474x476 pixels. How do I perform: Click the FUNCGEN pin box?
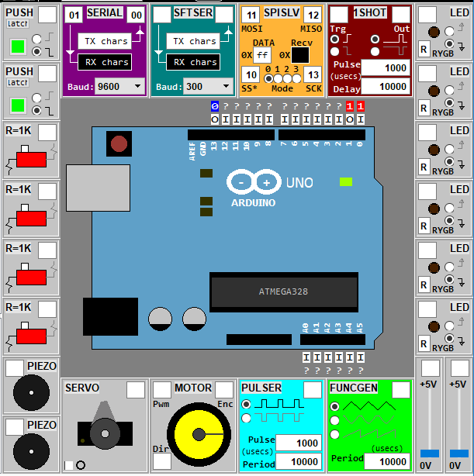tap(401, 390)
